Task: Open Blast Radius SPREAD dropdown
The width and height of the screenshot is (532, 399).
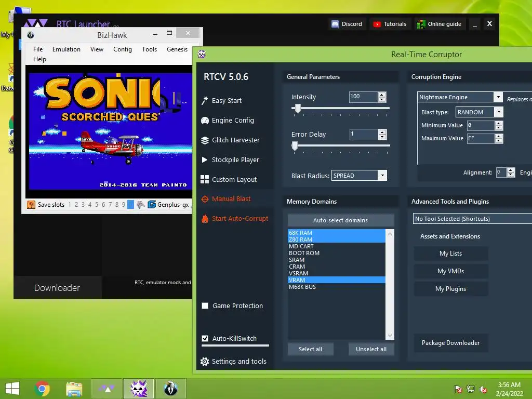Action: click(x=382, y=176)
